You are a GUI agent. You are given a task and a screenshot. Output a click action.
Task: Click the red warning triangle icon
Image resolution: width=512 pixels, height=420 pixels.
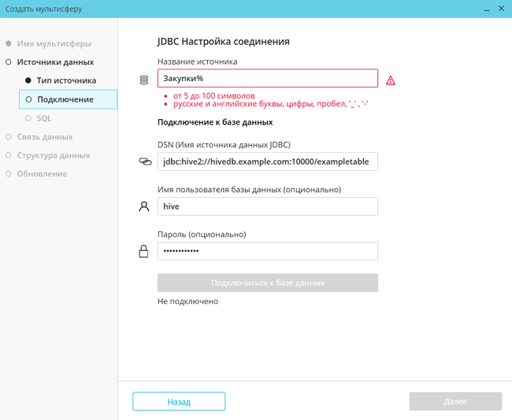click(x=391, y=80)
